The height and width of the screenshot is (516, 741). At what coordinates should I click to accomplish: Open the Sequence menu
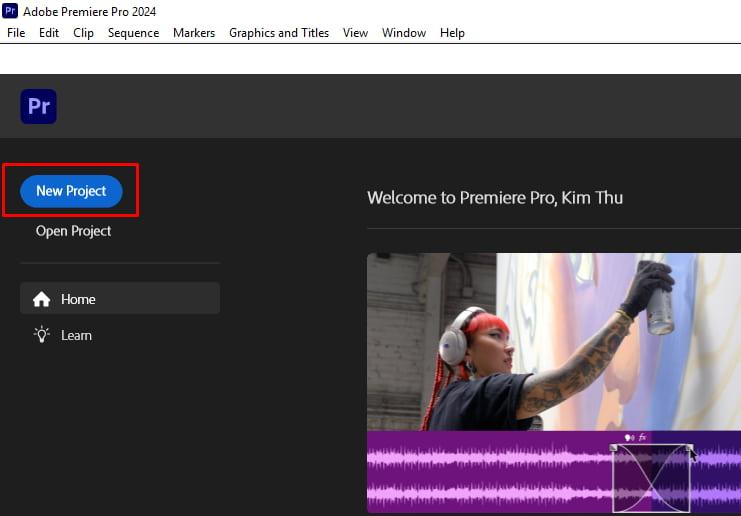point(133,33)
